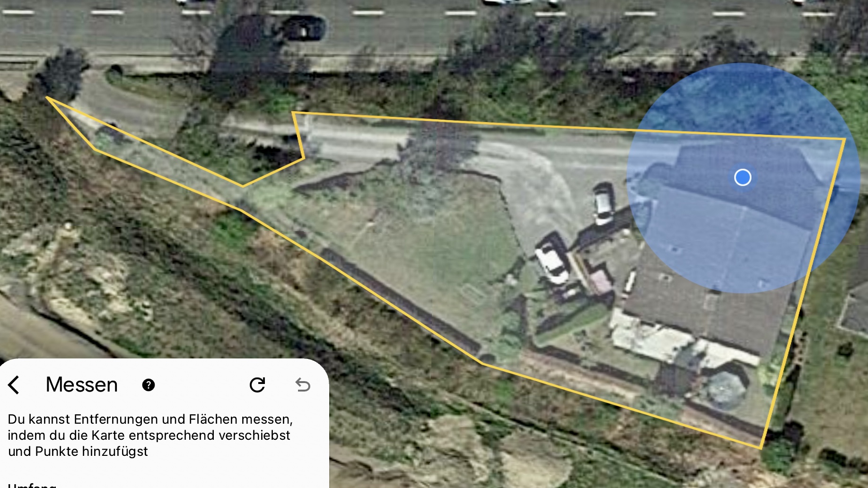Select the polygon vertex beside the roadside tree
This screenshot has width=868, height=488.
(47, 97)
